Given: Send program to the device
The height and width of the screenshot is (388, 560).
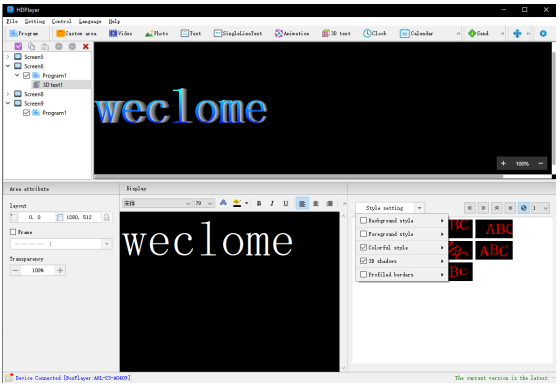Looking at the screenshot, I should (478, 34).
